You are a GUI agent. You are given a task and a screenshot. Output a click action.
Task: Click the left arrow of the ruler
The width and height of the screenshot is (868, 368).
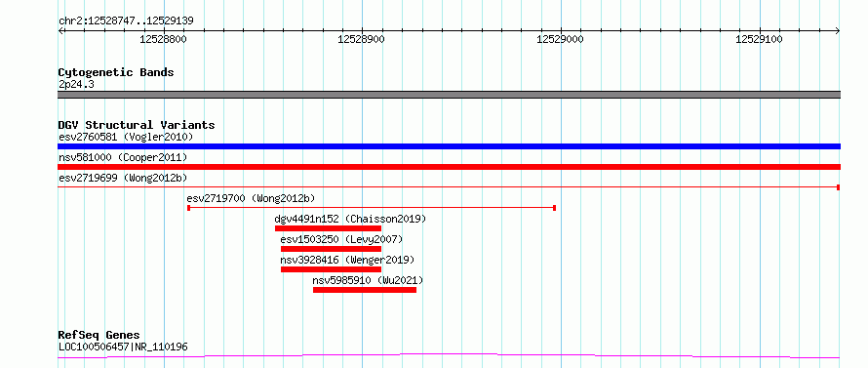coord(60,30)
